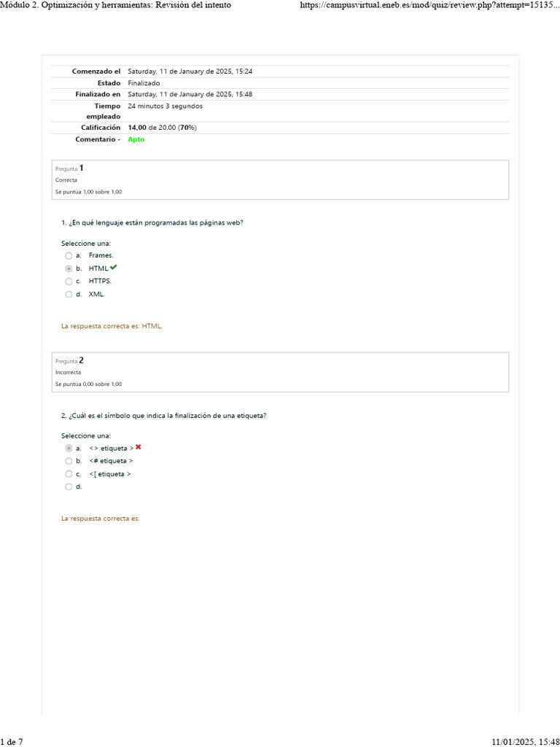
Task: Click the campusvirtual.eneb.es URL in the header
Action: (x=429, y=5)
